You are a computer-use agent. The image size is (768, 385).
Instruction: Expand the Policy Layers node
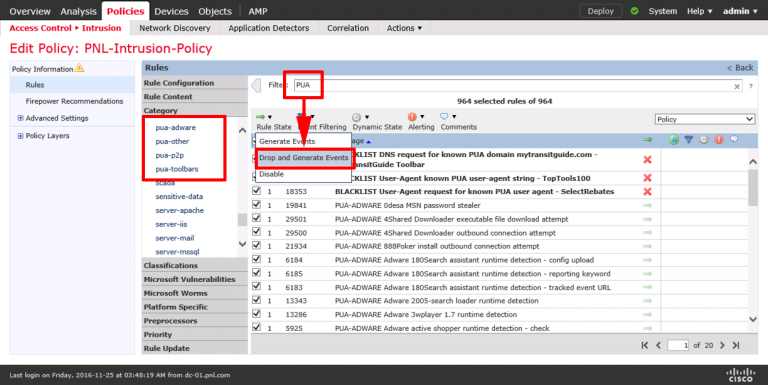[20, 136]
